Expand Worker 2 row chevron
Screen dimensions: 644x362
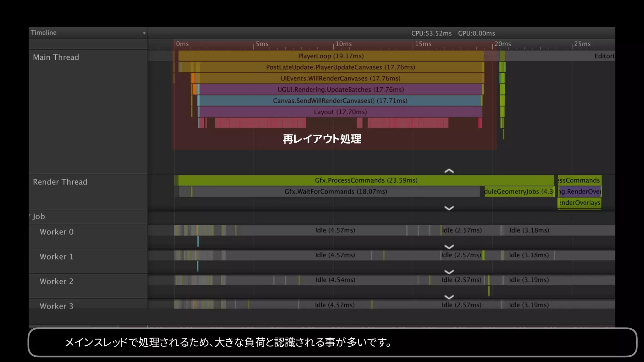click(449, 297)
